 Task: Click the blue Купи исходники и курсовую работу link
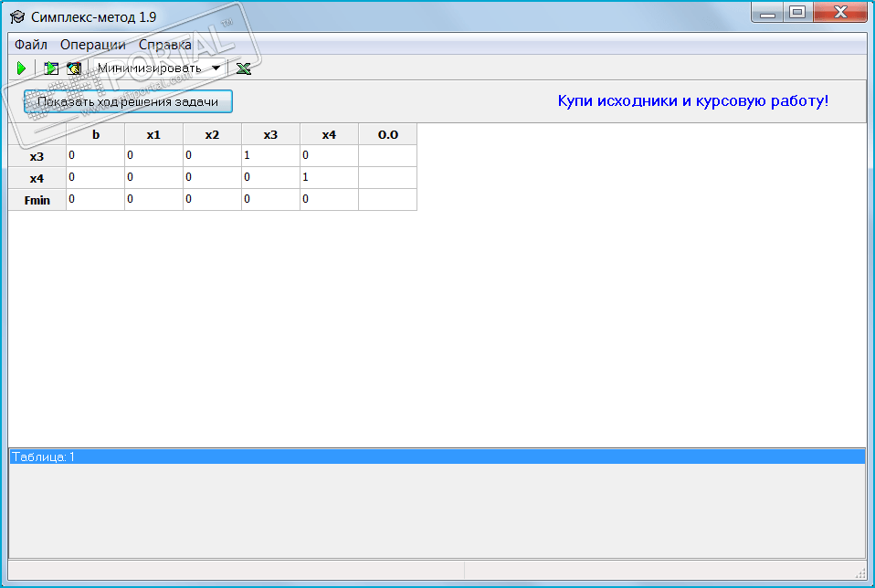(x=693, y=101)
